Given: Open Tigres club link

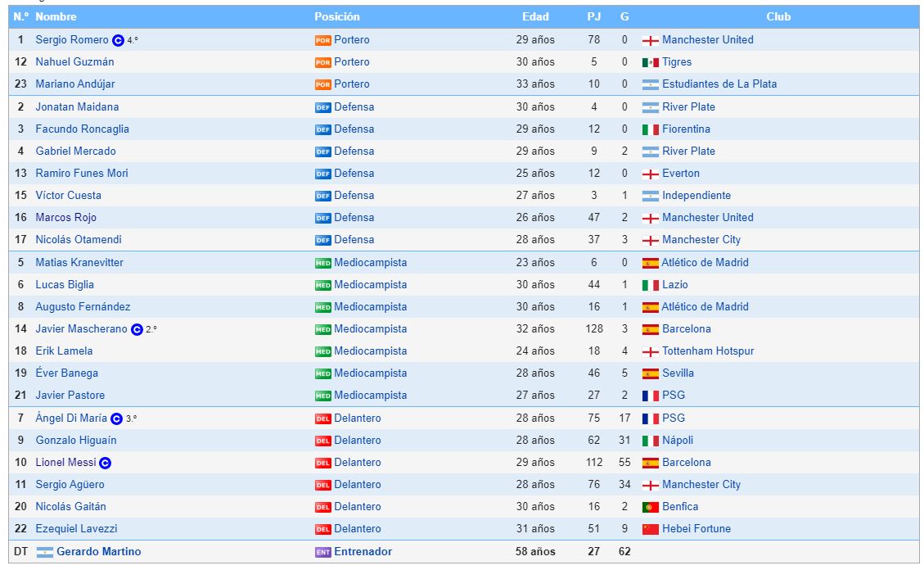Looking at the screenshot, I should 677,62.
